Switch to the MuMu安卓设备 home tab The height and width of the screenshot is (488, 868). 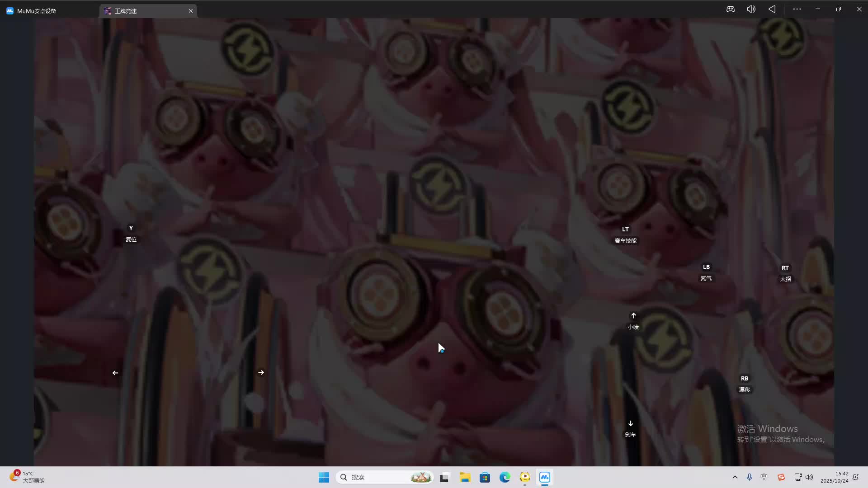[x=36, y=11]
